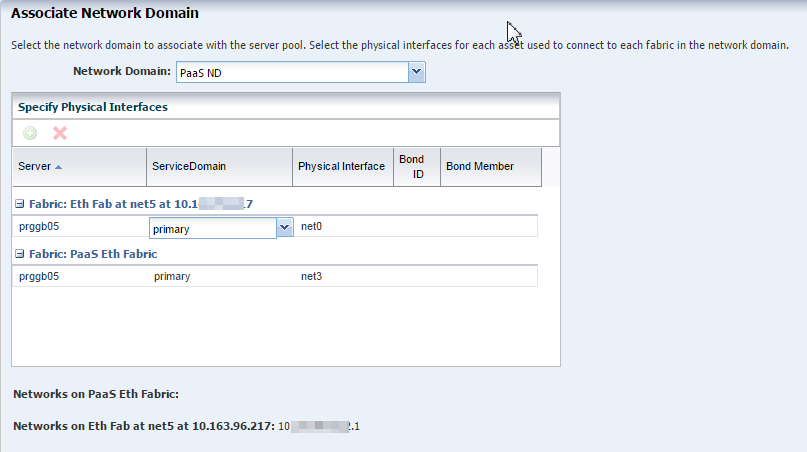The height and width of the screenshot is (452, 807).
Task: Click the net0 physical interface cell
Action: coord(311,227)
